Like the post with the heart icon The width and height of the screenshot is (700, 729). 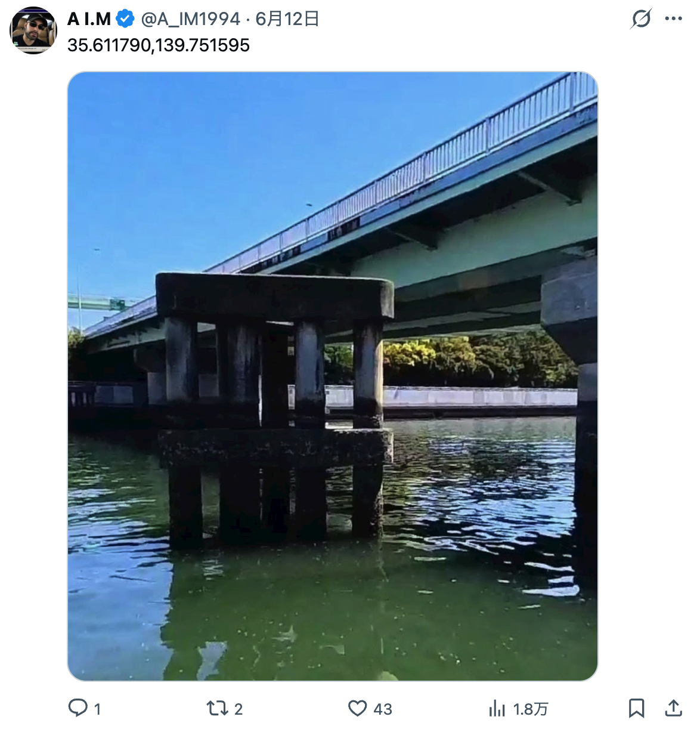[357, 708]
